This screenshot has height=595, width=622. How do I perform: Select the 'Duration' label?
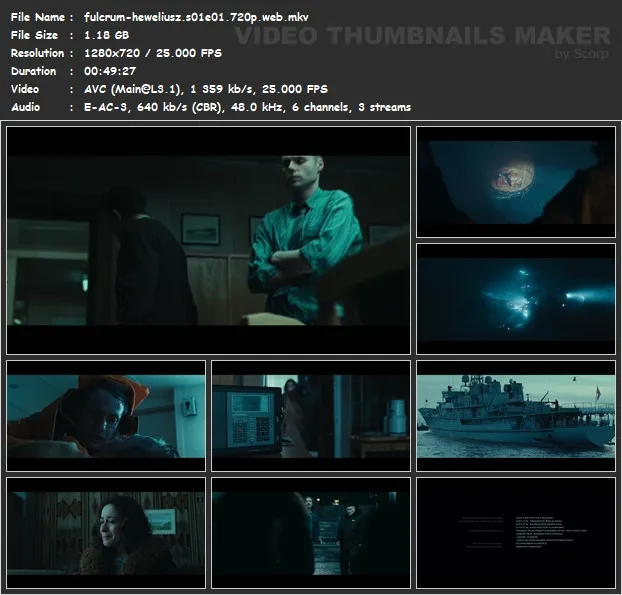(x=33, y=71)
